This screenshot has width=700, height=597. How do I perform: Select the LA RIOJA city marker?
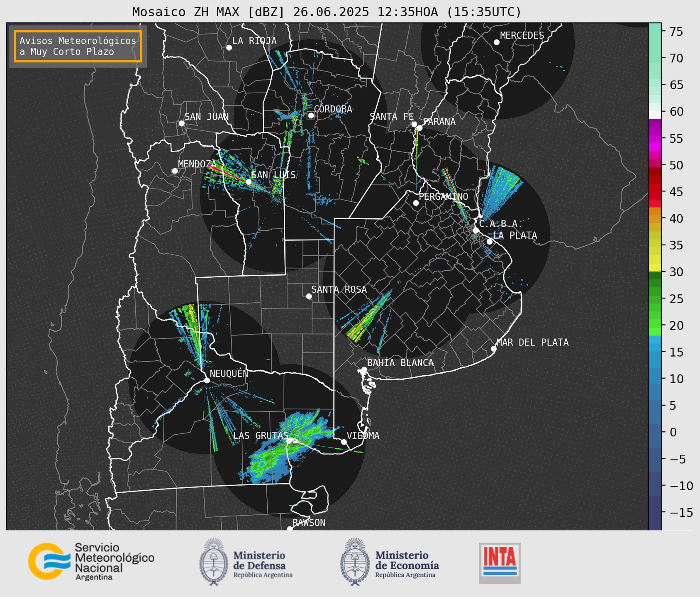coord(229,48)
